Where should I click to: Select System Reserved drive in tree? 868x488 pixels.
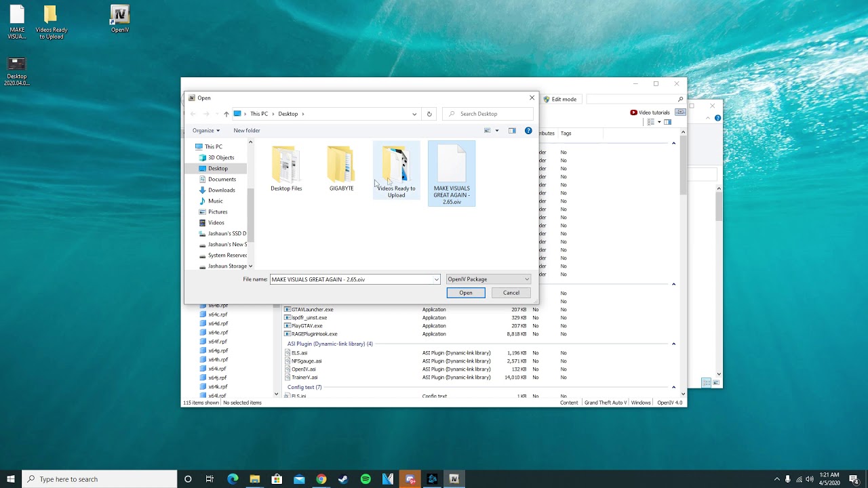click(x=222, y=255)
